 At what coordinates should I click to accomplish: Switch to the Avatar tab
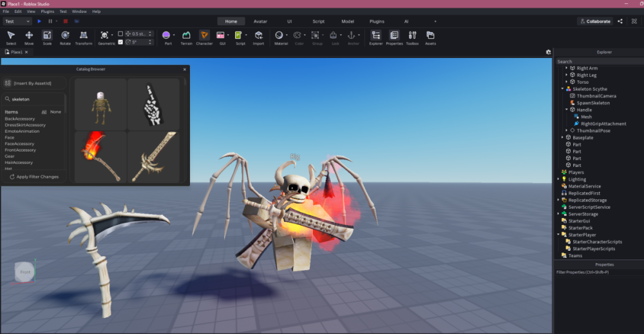tap(260, 21)
